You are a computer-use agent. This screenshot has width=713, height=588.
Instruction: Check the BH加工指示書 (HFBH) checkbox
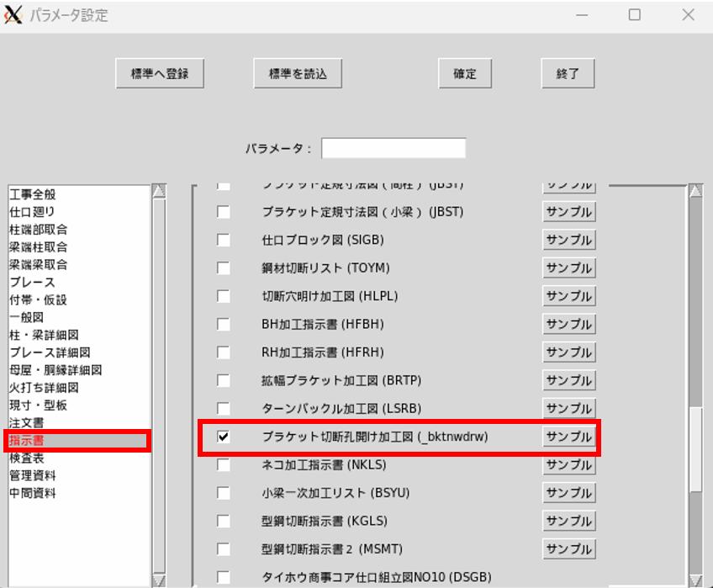[x=224, y=324]
